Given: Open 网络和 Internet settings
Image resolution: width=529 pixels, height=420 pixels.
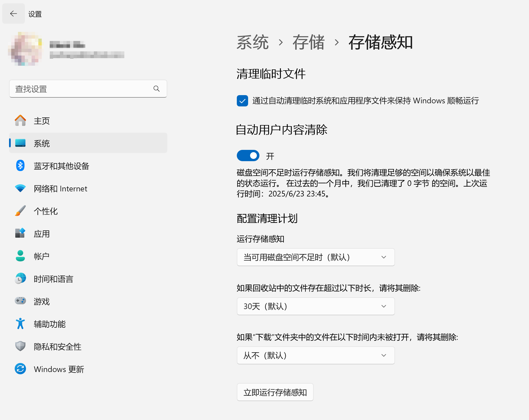Looking at the screenshot, I should 88,188.
